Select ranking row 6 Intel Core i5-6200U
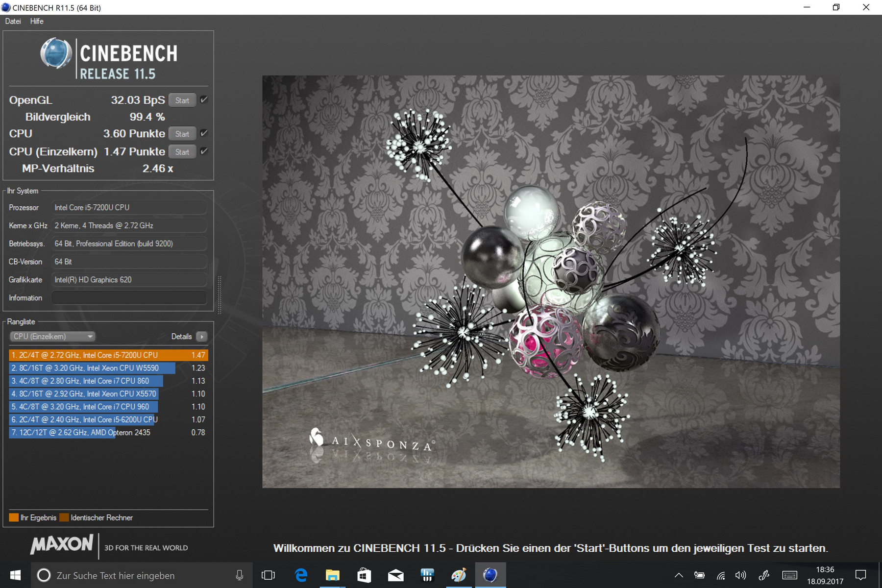This screenshot has height=588, width=882. pos(108,419)
